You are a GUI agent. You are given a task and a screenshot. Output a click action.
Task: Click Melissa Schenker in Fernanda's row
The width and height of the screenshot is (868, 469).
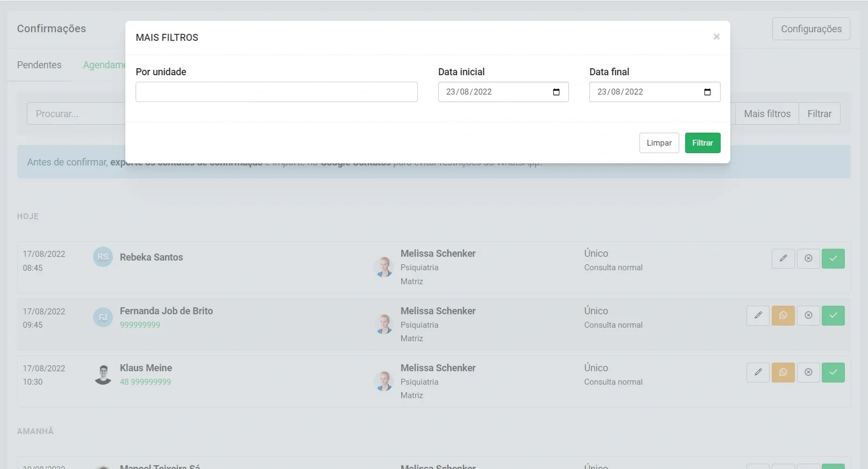pos(438,311)
